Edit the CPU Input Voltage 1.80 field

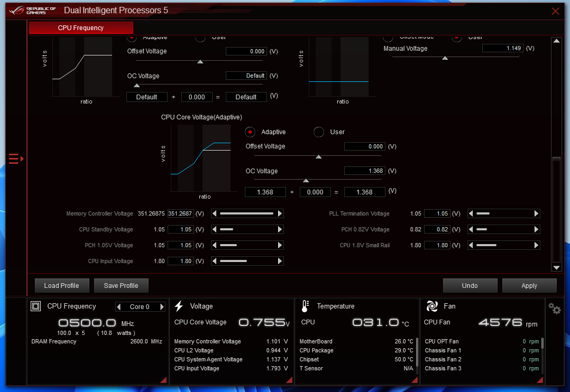pos(181,261)
